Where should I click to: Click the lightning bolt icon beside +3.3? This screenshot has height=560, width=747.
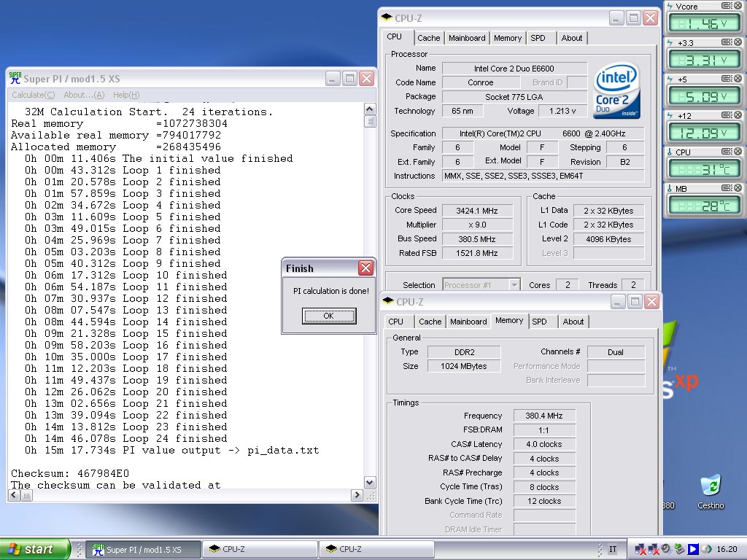click(670, 43)
